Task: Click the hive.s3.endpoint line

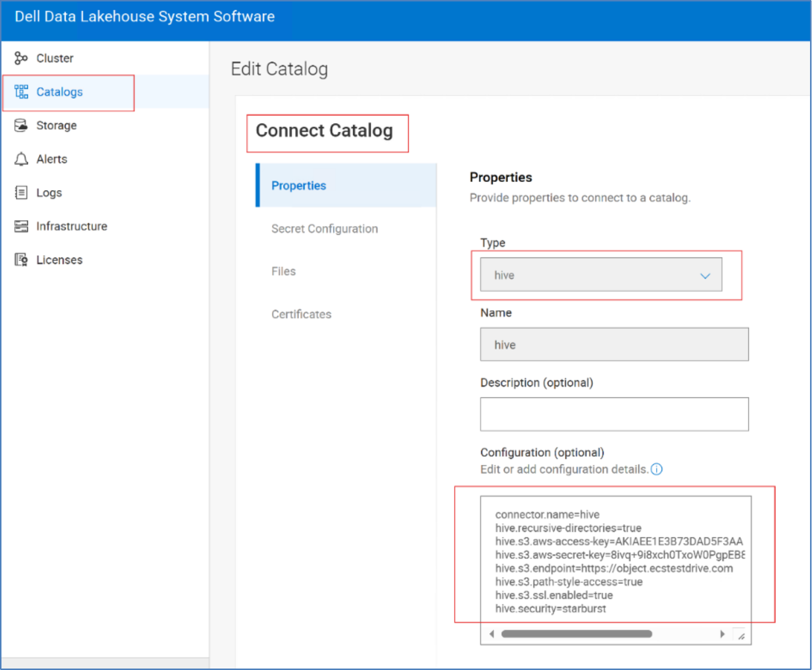Action: tap(614, 568)
